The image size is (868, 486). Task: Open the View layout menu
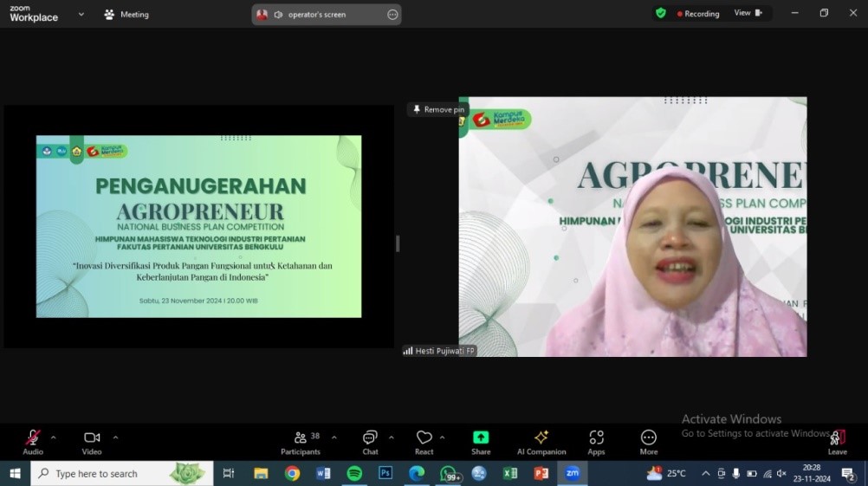coord(748,13)
